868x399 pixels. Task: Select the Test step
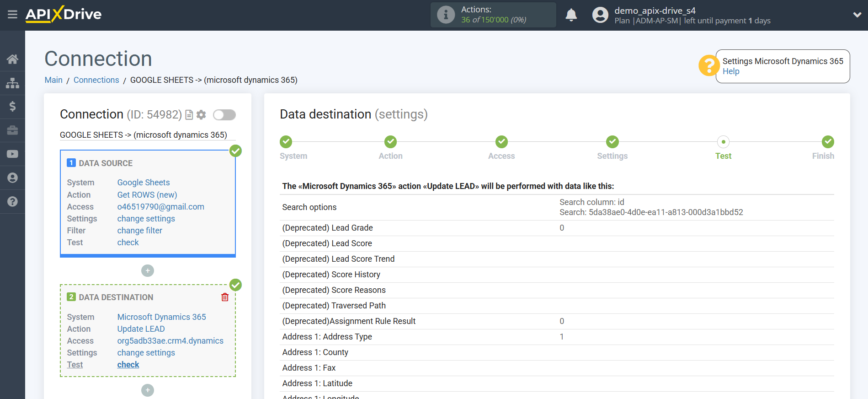coord(723,142)
